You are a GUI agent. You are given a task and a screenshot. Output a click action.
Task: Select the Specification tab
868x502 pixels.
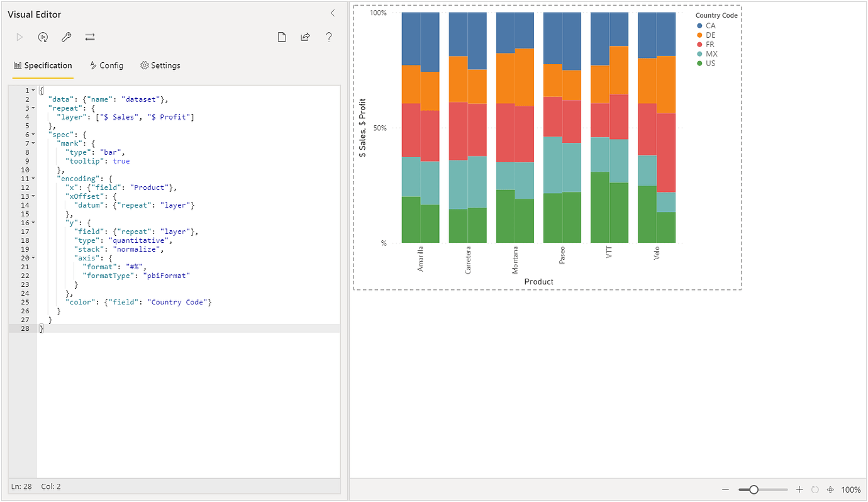tap(43, 65)
